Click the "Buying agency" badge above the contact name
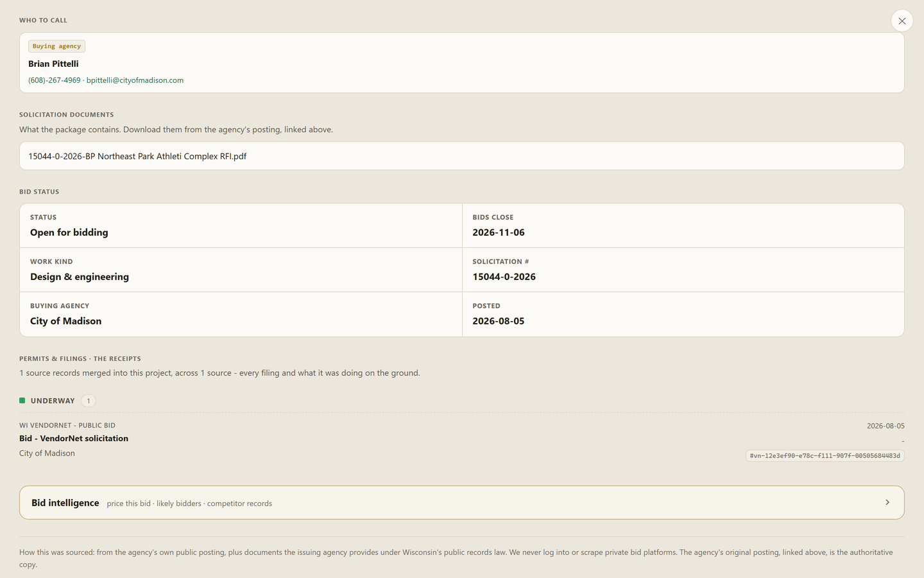This screenshot has width=924, height=578. pyautogui.click(x=56, y=46)
